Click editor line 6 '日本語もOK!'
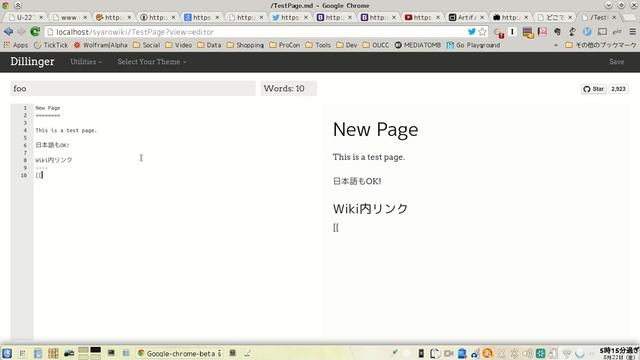640x360 pixels. pyautogui.click(x=52, y=145)
